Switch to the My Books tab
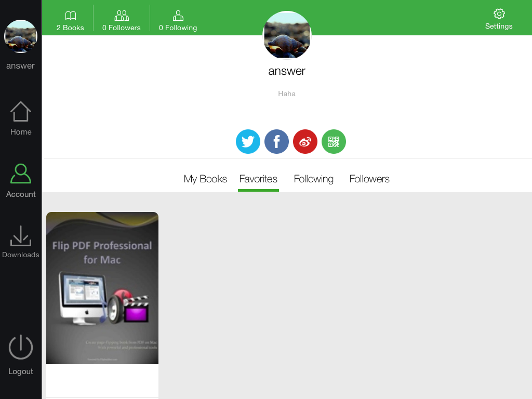Image resolution: width=532 pixels, height=399 pixels. (x=205, y=179)
